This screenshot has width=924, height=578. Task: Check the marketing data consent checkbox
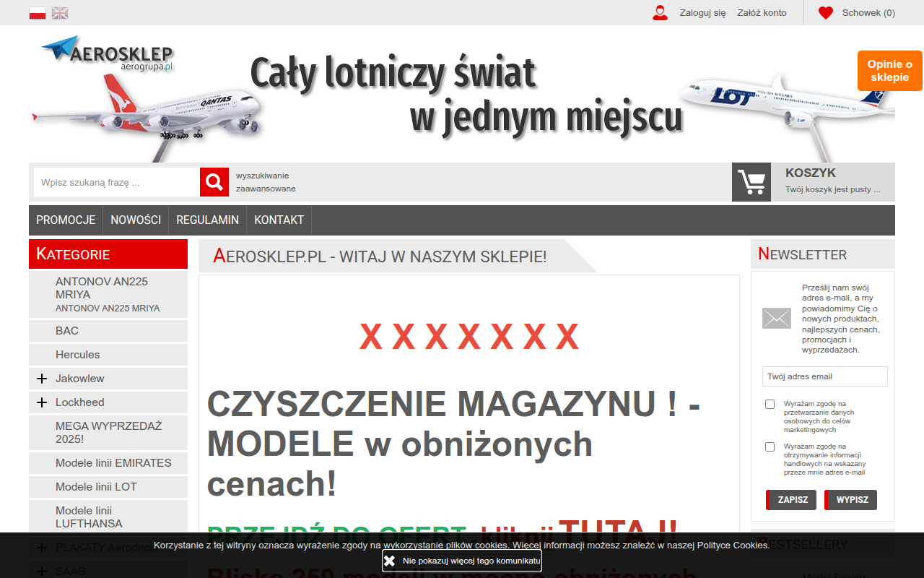click(770, 405)
